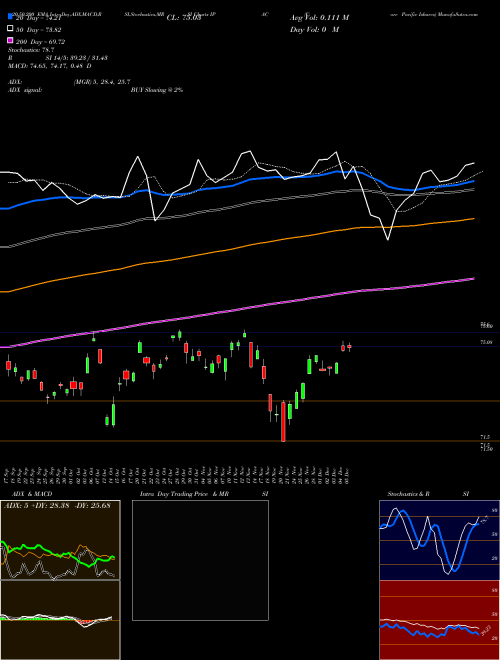
Task: Click the 75.03 price axis label
Action: [487, 343]
